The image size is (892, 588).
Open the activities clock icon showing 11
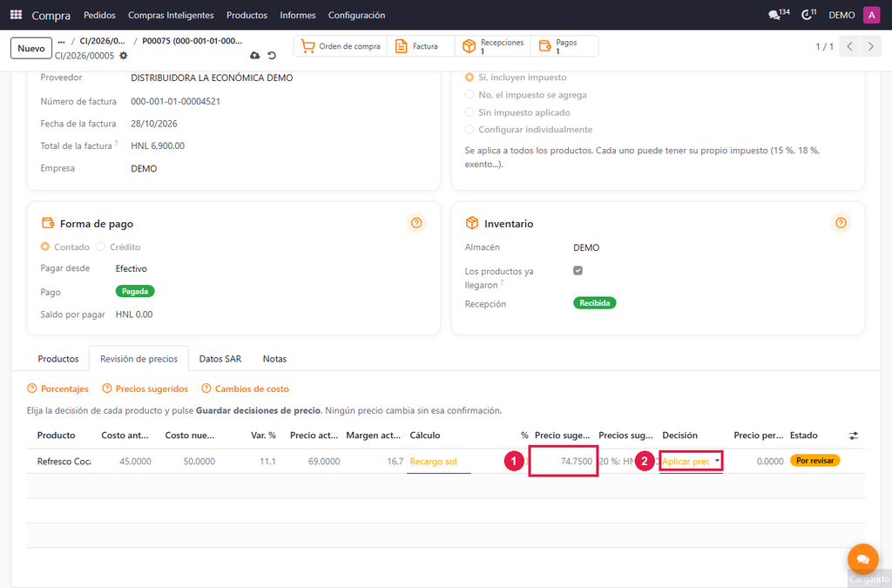(808, 14)
